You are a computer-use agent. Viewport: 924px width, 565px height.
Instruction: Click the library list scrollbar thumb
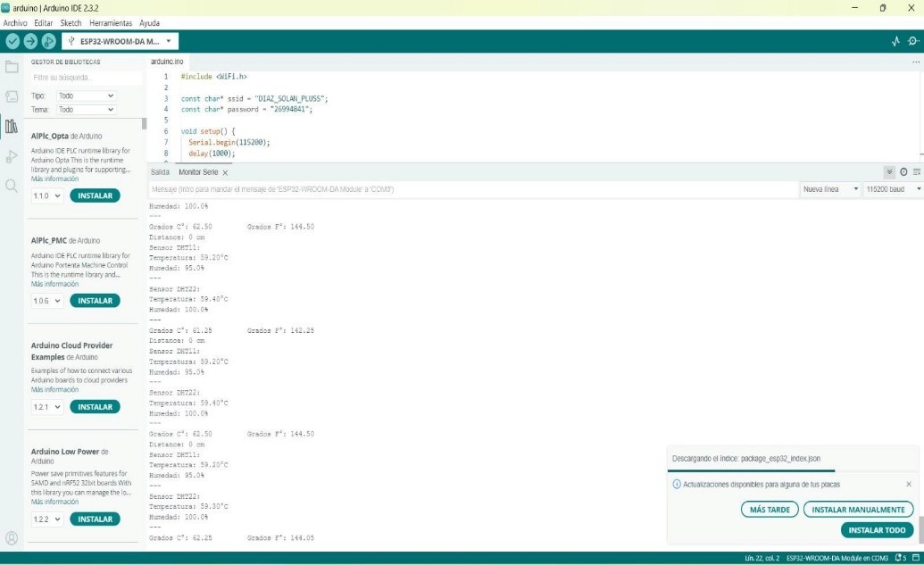(144, 124)
